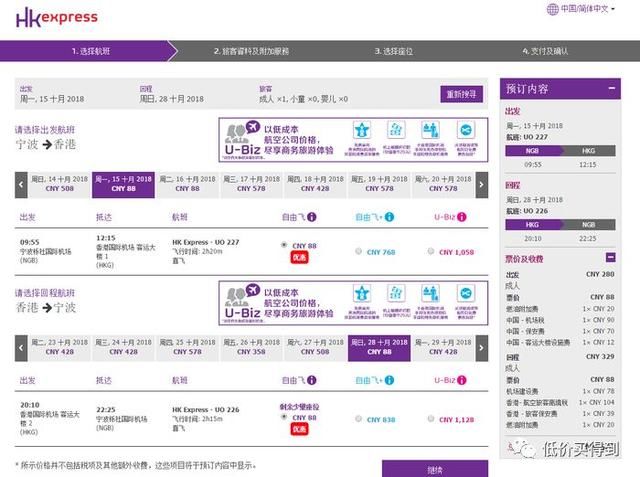Click baggage icon in the outbound U-Biz banner

(x=396, y=130)
